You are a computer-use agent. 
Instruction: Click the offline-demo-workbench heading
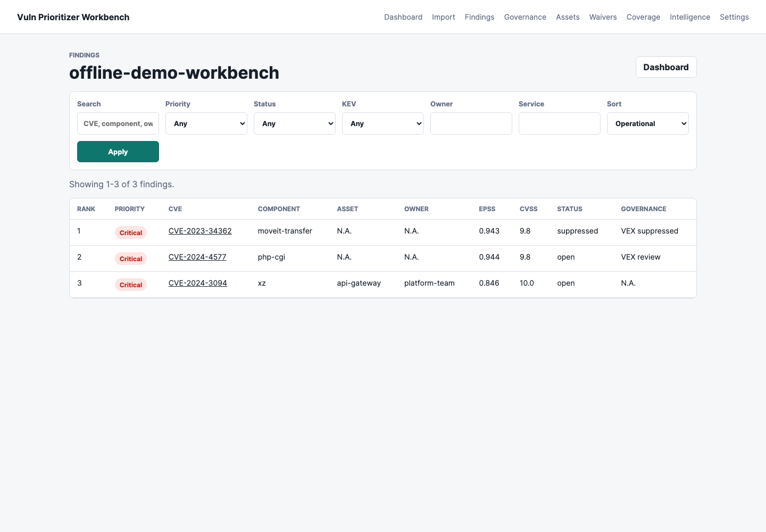pyautogui.click(x=174, y=72)
